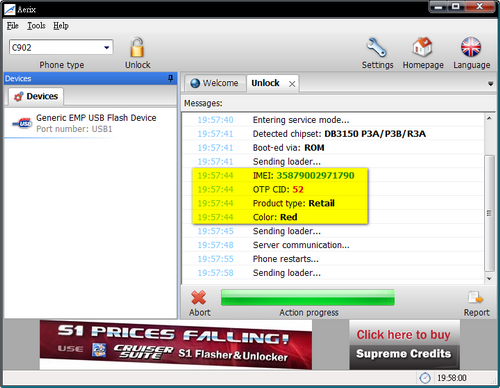Image resolution: width=500 pixels, height=388 pixels.
Task: Select the Unlock tab label
Action: pyautogui.click(x=265, y=83)
